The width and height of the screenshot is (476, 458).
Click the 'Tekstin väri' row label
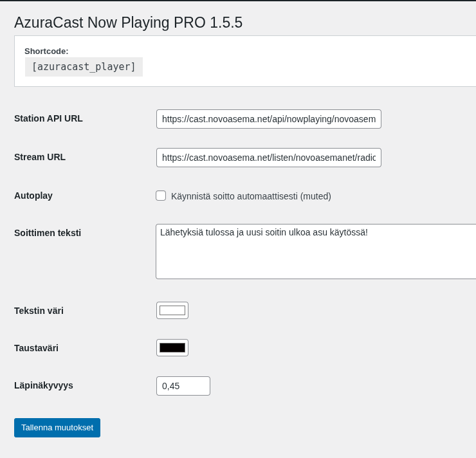(x=39, y=311)
